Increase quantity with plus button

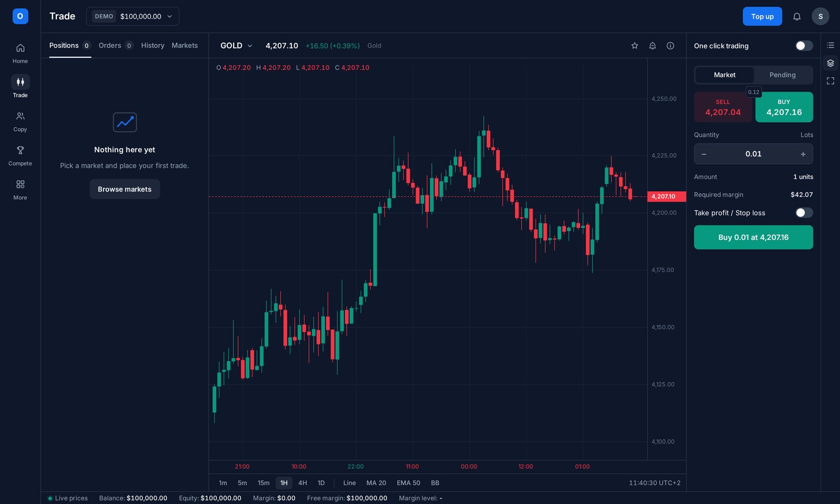[x=803, y=154]
